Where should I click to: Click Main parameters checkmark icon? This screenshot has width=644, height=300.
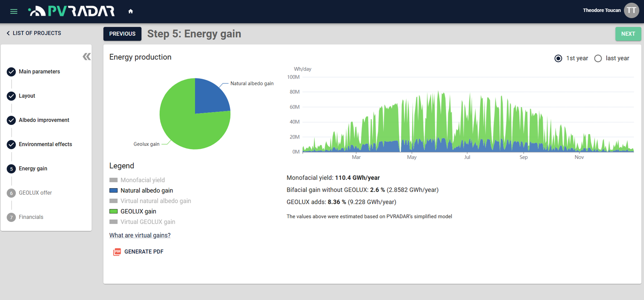pyautogui.click(x=11, y=72)
